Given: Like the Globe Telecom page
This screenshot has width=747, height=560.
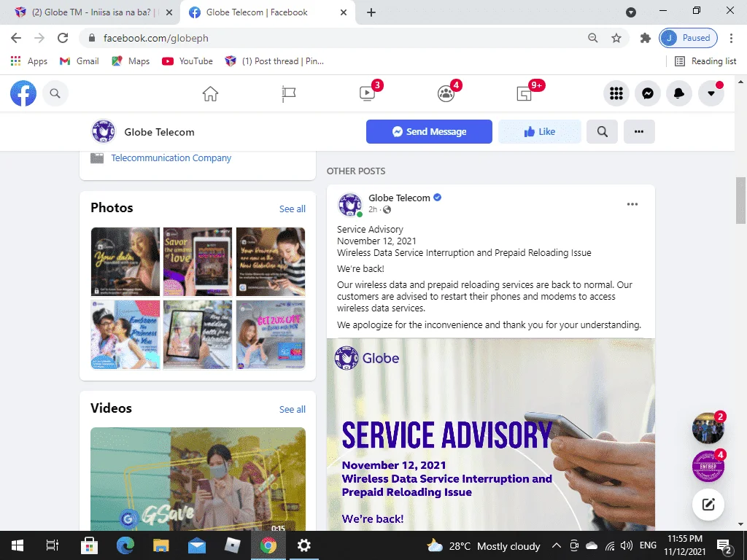Looking at the screenshot, I should (540, 131).
